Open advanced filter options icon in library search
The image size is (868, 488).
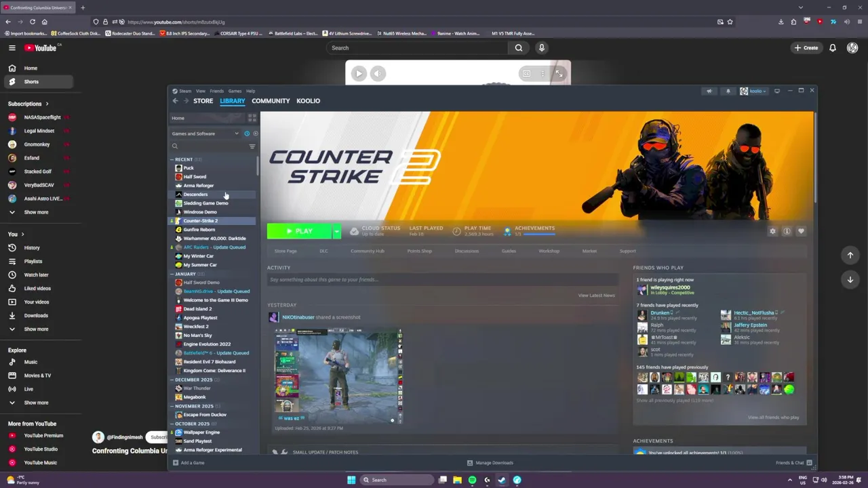tap(252, 146)
